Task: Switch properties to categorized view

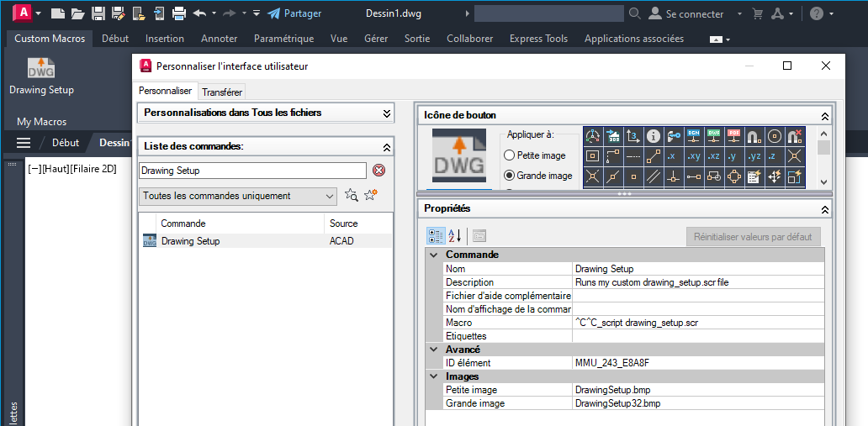Action: pos(436,236)
